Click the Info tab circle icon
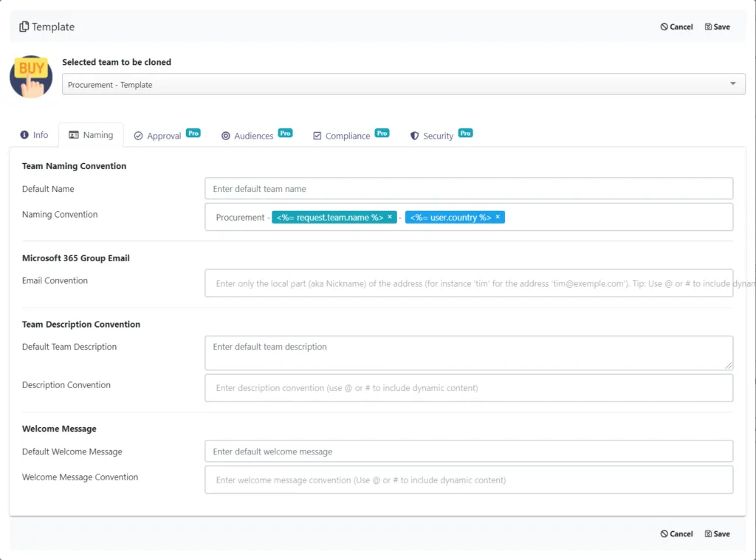The width and height of the screenshot is (756, 560). pos(24,135)
